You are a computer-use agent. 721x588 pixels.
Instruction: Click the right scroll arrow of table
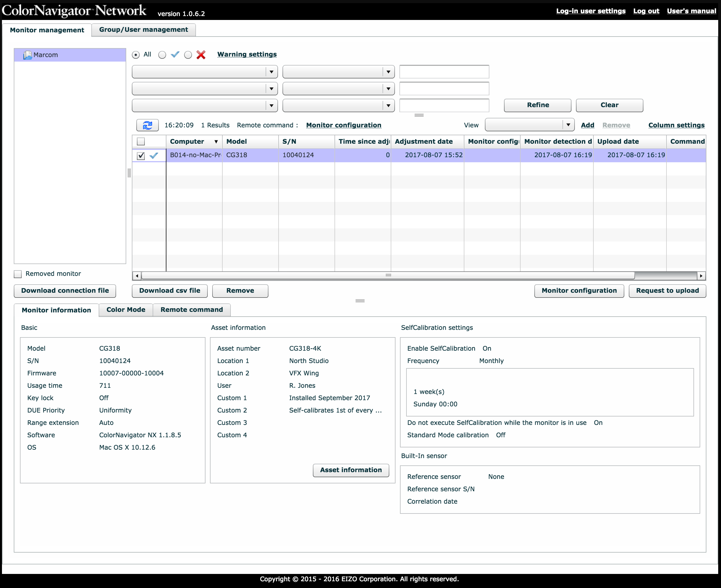point(701,276)
